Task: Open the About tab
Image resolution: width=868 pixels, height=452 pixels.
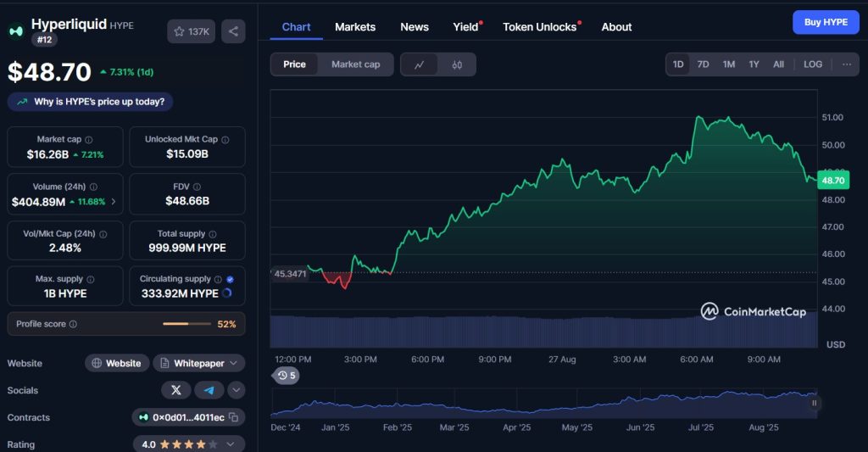Action: (x=617, y=26)
